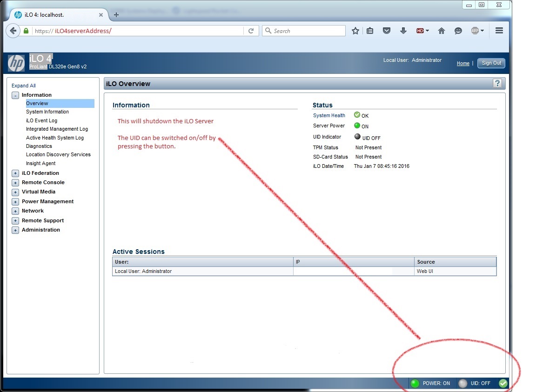
Task: Click the SD-Card Status 'Not Present' value
Action: [368, 157]
